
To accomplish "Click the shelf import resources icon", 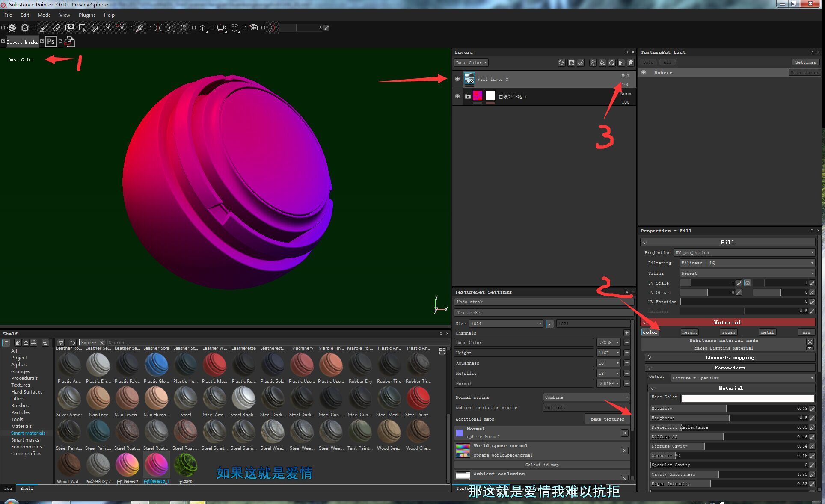I will 45,342.
